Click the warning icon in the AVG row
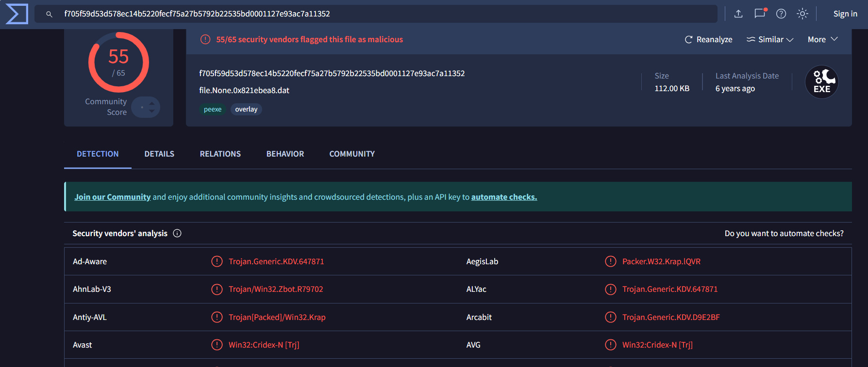This screenshot has height=367, width=868. (x=611, y=345)
